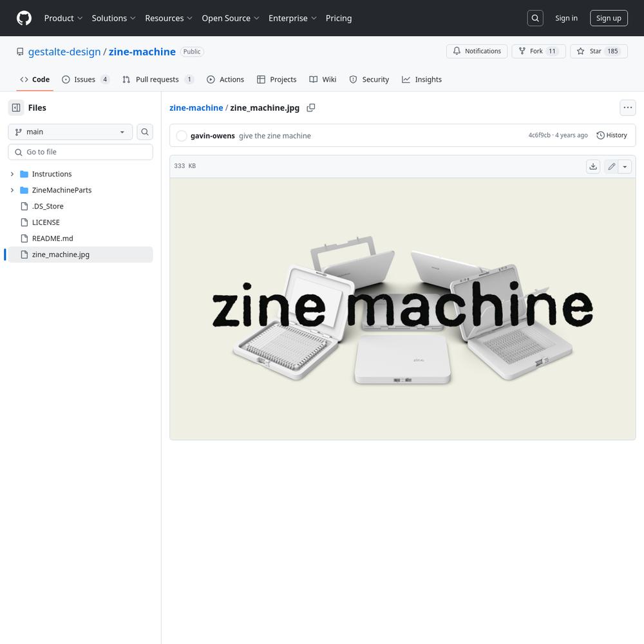Click the fork count badge 11
Viewport: 644px width, 644px height.
click(552, 51)
